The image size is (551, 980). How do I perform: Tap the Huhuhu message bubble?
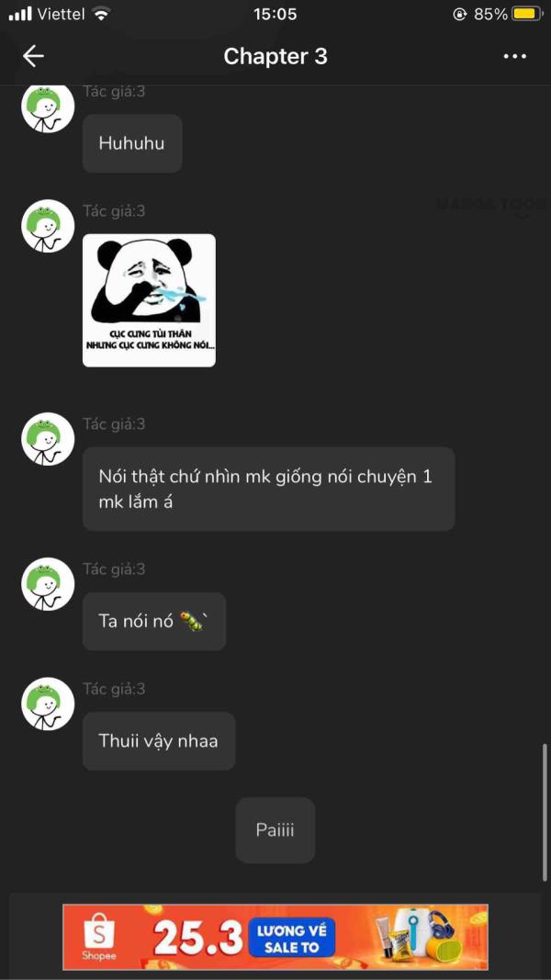[x=132, y=144]
